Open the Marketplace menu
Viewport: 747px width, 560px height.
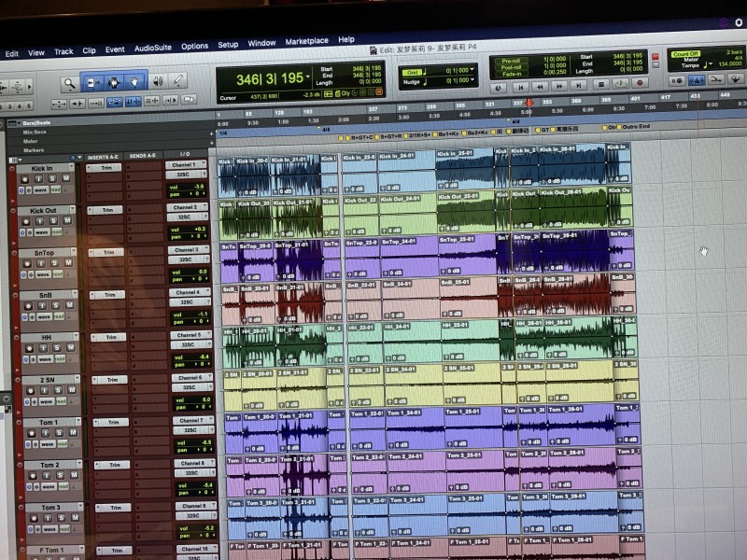(307, 41)
